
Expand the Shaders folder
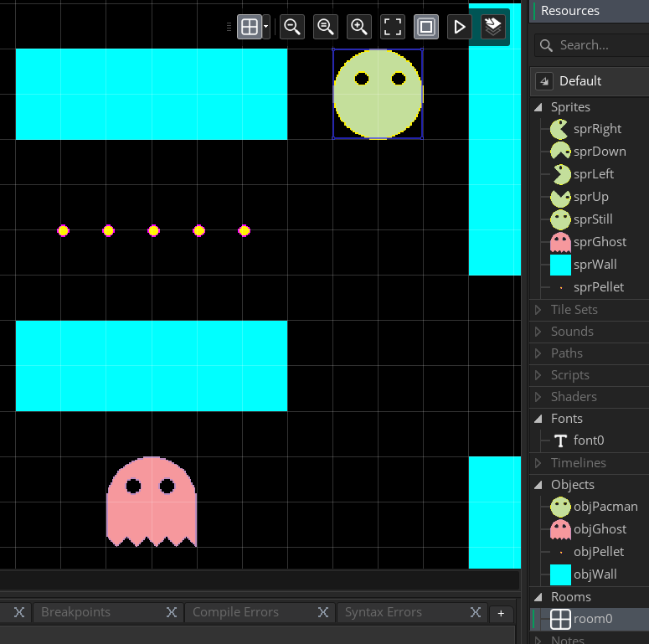(x=538, y=397)
